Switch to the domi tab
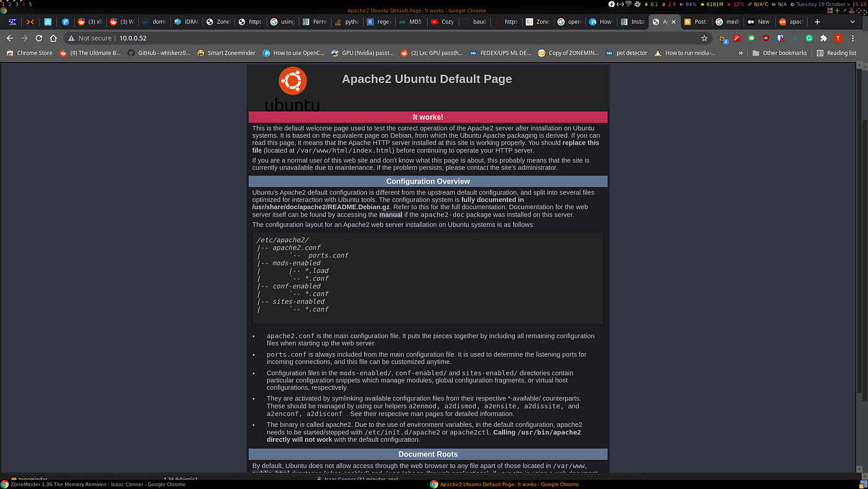The image size is (868, 489). pos(154,21)
